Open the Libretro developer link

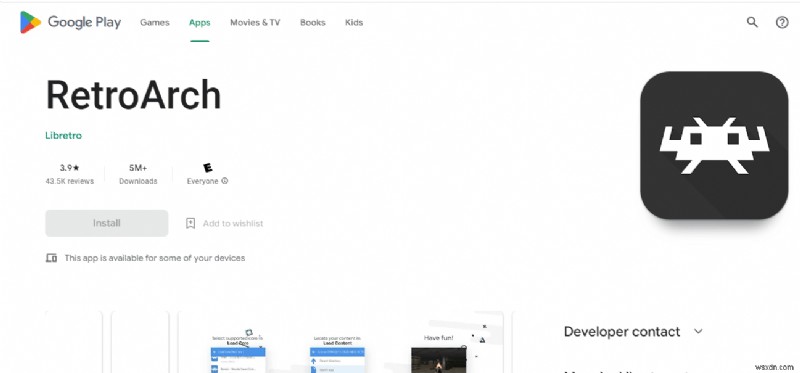[63, 136]
